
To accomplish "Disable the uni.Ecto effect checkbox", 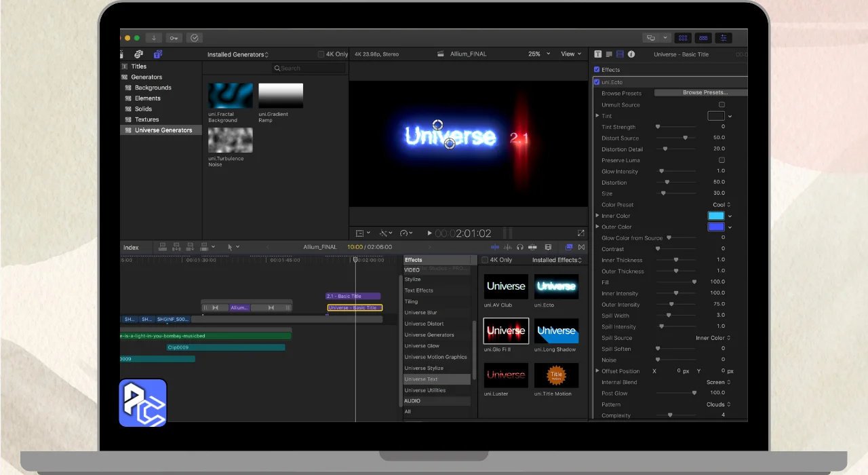I will click(597, 82).
